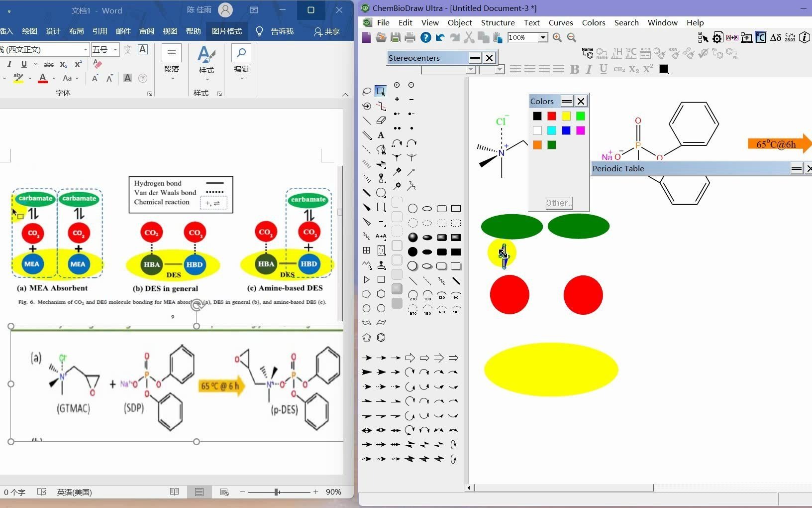812x508 pixels.
Task: Pick the blue swatch in Colors panel
Action: coord(566,130)
